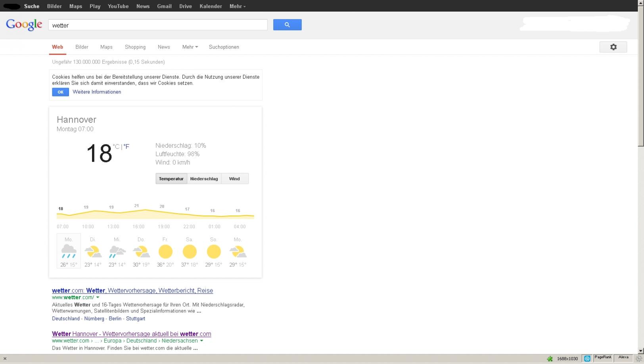Switch to the Bilder results tab
This screenshot has height=364, width=644.
[x=82, y=47]
